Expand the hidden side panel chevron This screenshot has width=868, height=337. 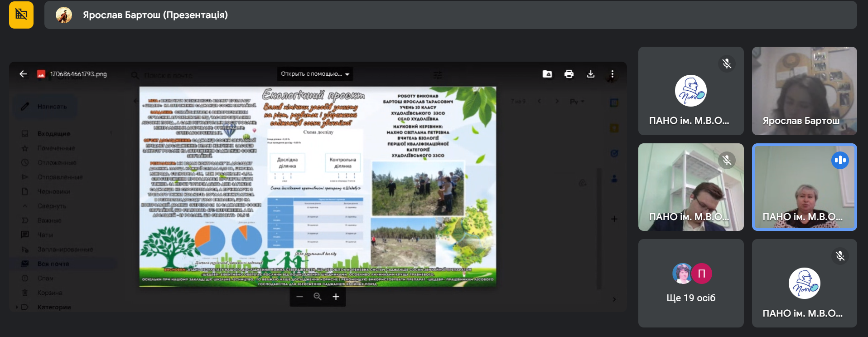(x=614, y=299)
